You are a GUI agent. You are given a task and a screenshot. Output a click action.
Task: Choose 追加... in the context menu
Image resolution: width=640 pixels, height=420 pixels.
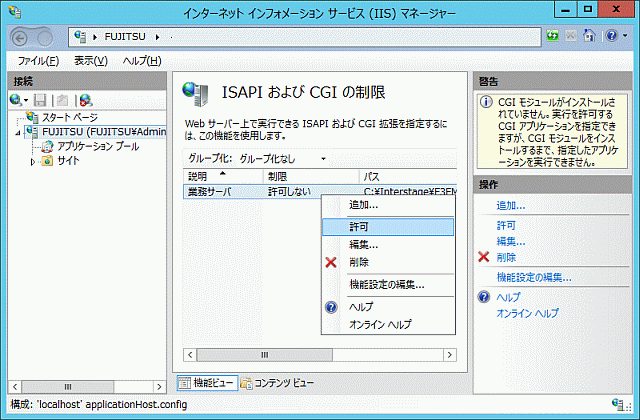(x=388, y=205)
